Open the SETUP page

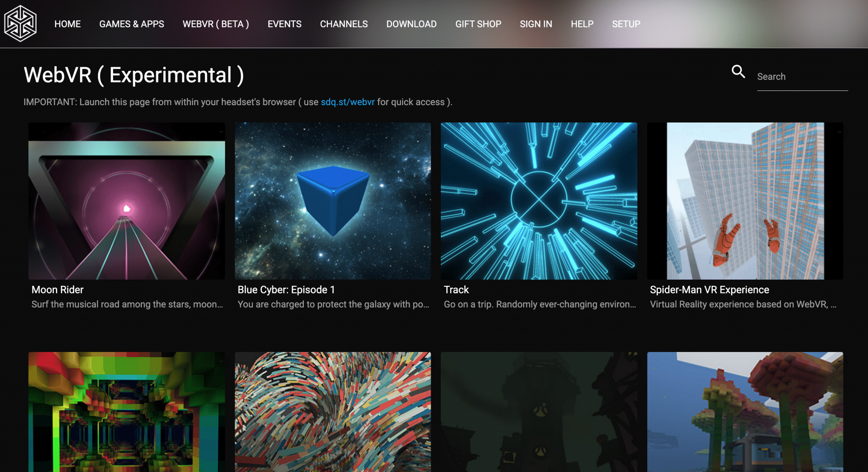click(x=626, y=24)
